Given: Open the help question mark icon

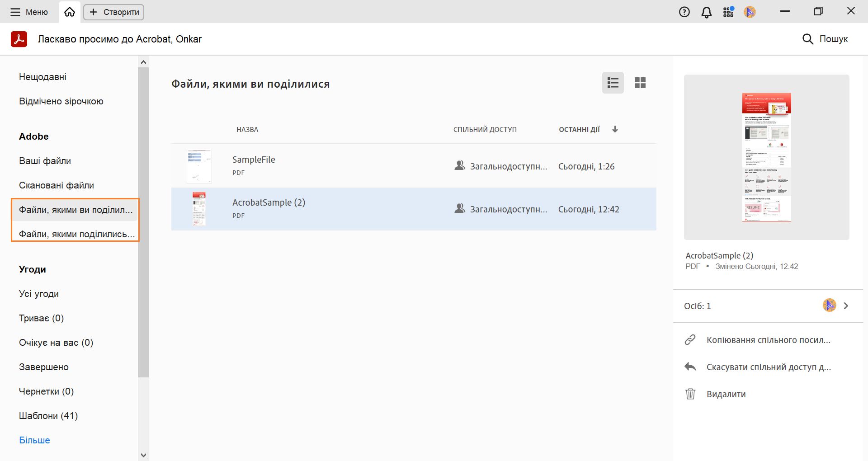Looking at the screenshot, I should pyautogui.click(x=684, y=12).
